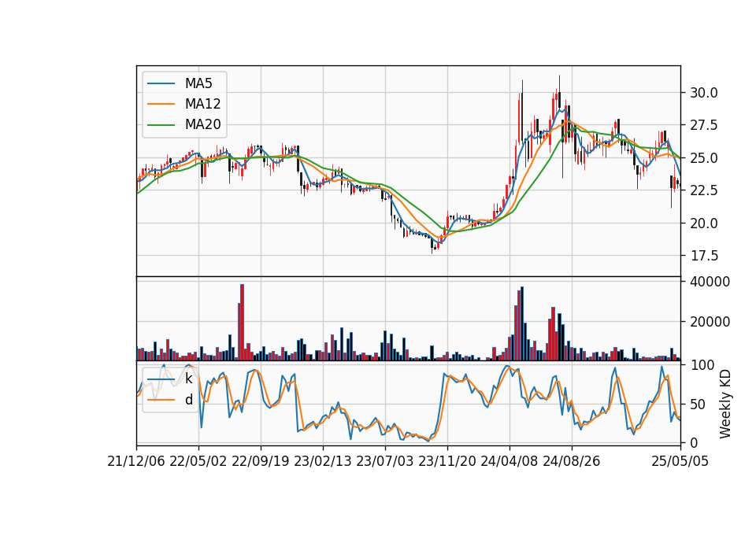Viewport: 756px width, 543px height.
Task: Click the MA20 legend label
Action: [x=202, y=124]
